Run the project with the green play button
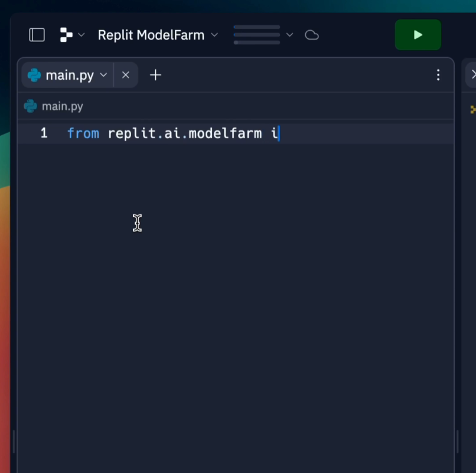 point(418,35)
